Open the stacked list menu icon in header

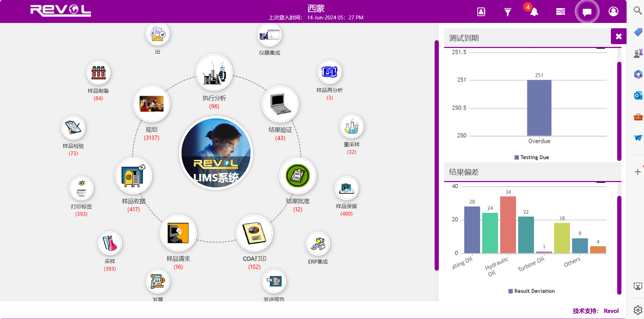(x=560, y=12)
